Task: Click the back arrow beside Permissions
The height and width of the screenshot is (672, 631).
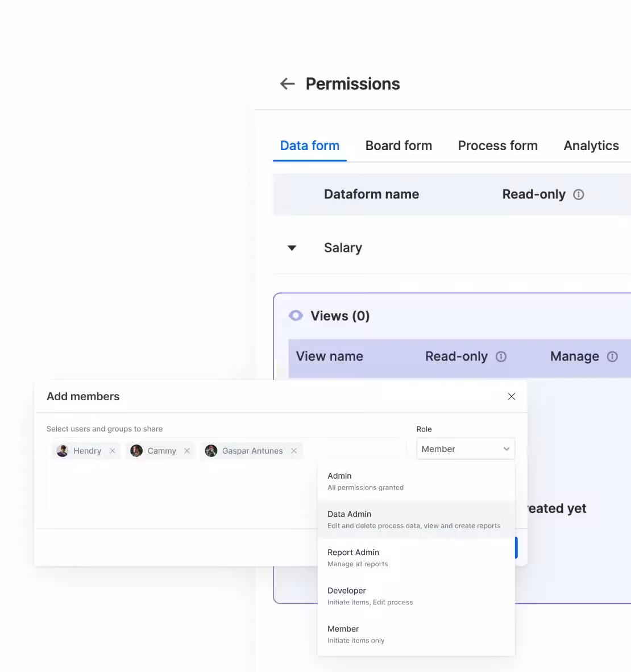Action: 288,84
